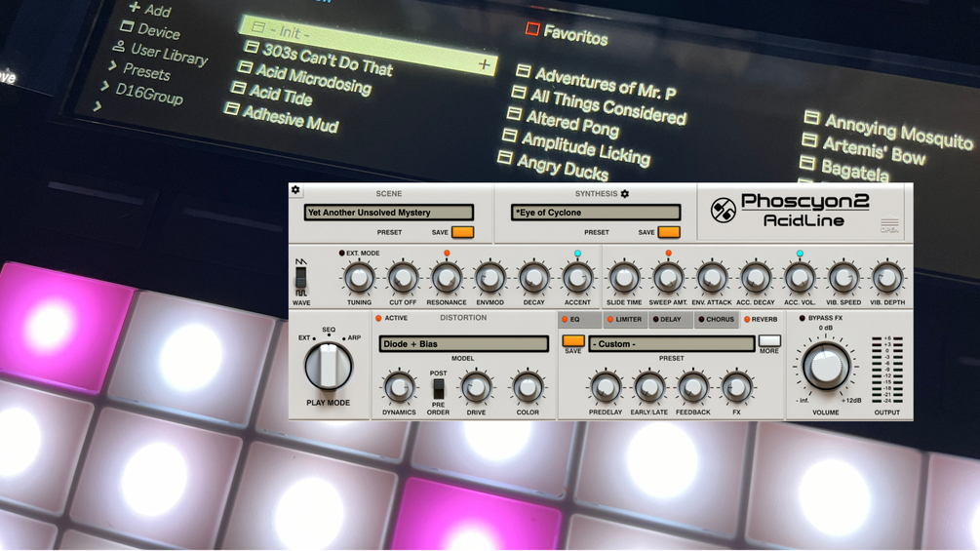
Task: Open the reverb preset dropdown - Custom -
Action: click(x=671, y=343)
